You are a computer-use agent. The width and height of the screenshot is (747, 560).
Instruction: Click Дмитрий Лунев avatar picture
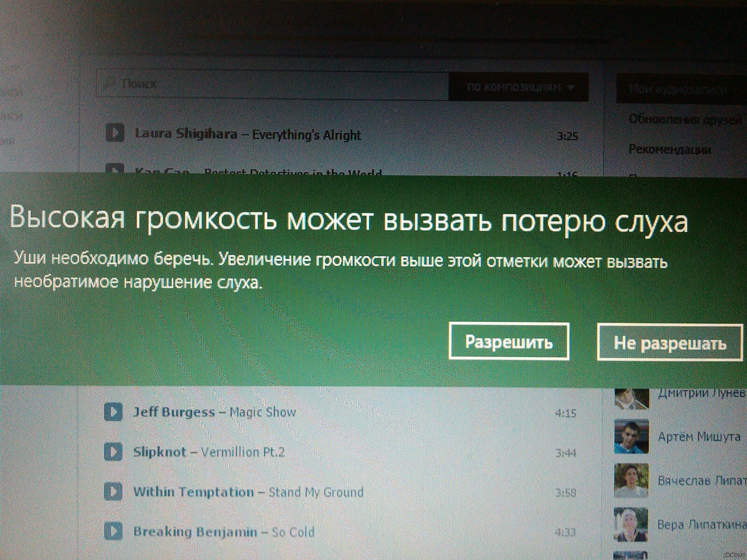(631, 398)
